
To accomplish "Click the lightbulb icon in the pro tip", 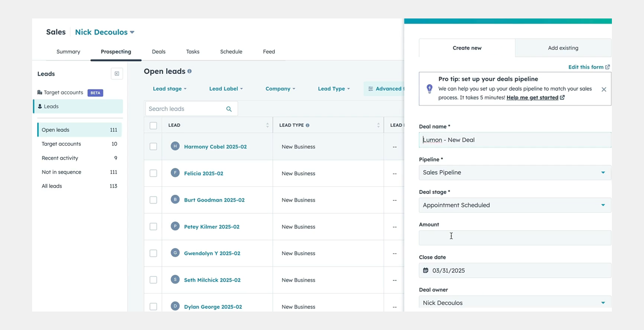I will click(429, 88).
